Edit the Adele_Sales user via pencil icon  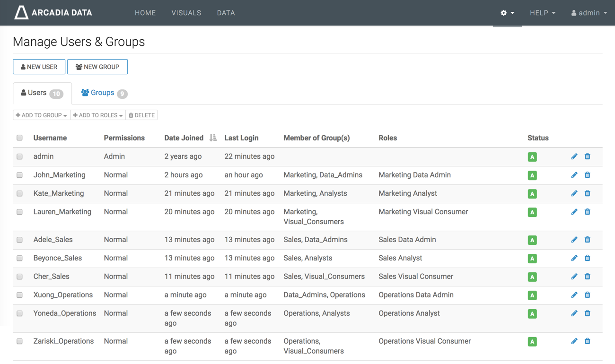(x=574, y=240)
